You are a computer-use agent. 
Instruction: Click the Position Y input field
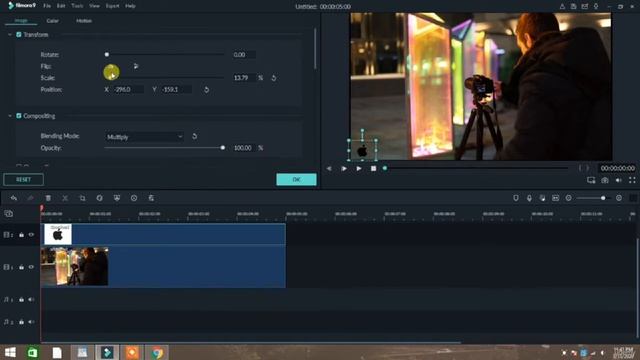tap(175, 89)
